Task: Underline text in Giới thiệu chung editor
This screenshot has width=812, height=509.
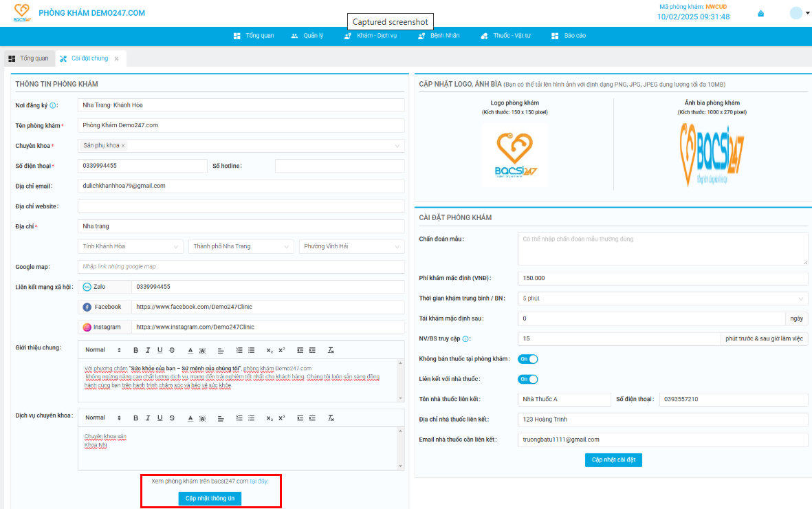Action: coord(160,350)
